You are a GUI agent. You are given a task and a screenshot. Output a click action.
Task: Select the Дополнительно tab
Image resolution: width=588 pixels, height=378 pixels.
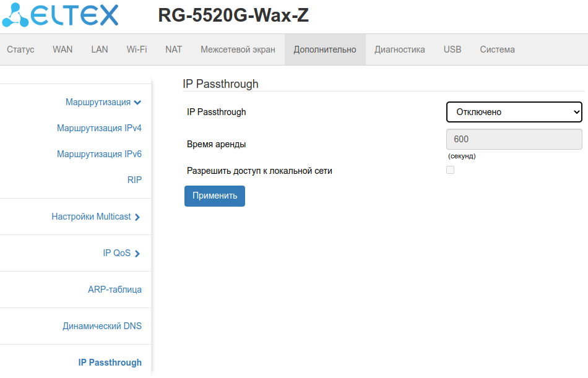pyautogui.click(x=325, y=49)
